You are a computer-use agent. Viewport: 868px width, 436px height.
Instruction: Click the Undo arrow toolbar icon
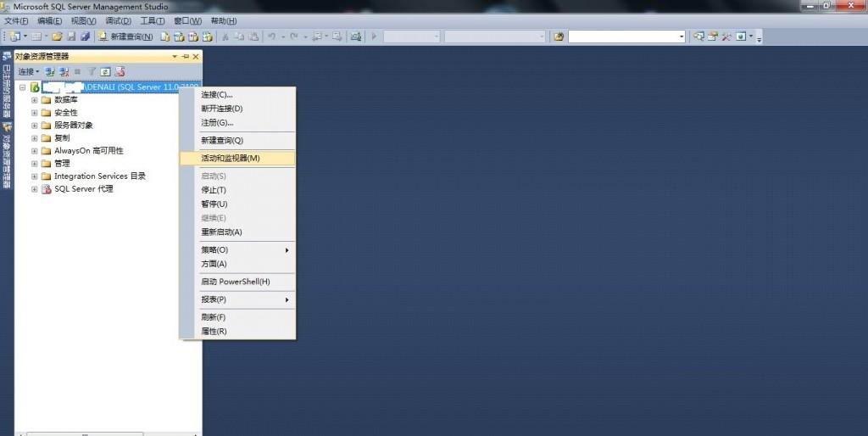pos(272,36)
